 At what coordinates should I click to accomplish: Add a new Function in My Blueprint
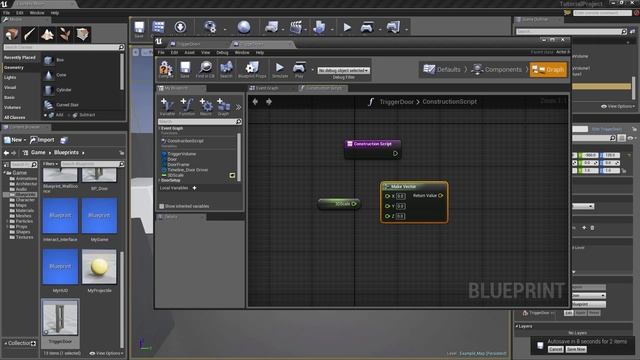[x=187, y=106]
